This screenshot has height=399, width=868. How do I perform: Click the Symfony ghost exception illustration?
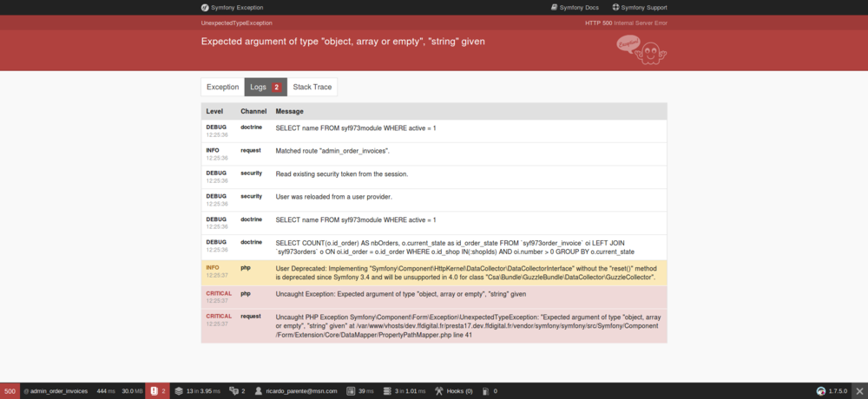642,50
